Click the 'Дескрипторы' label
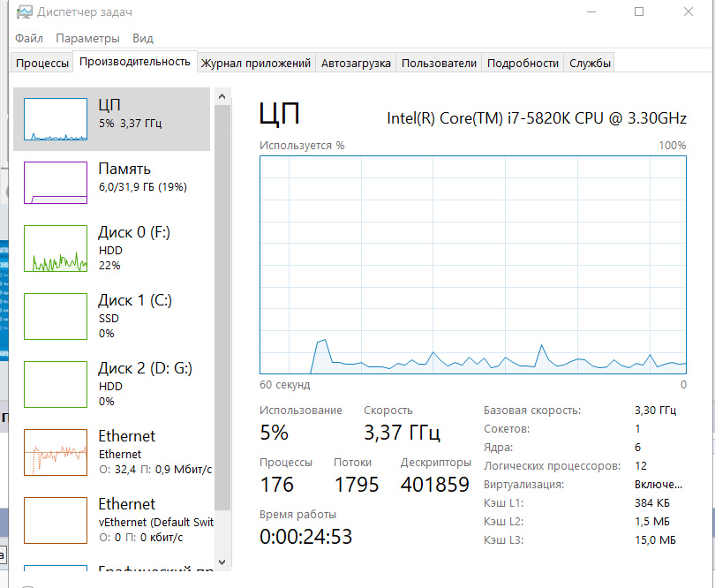The image size is (715, 588). 436,463
